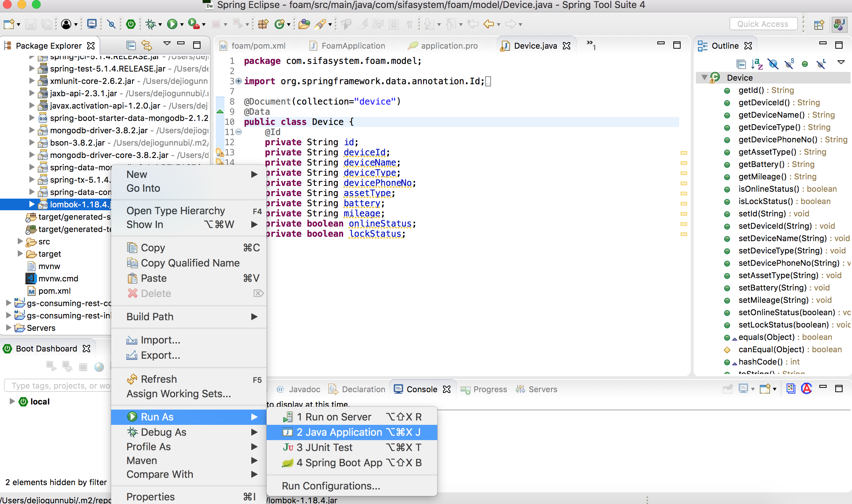Viewport: 852px width, 504px height.
Task: Select Properties in context menu
Action: tap(189, 497)
